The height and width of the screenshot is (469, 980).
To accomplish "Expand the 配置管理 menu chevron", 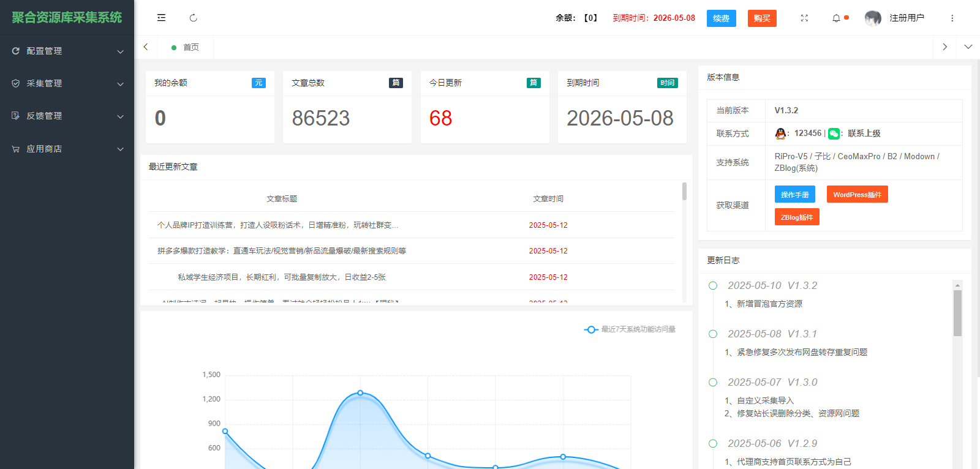I will pos(121,51).
